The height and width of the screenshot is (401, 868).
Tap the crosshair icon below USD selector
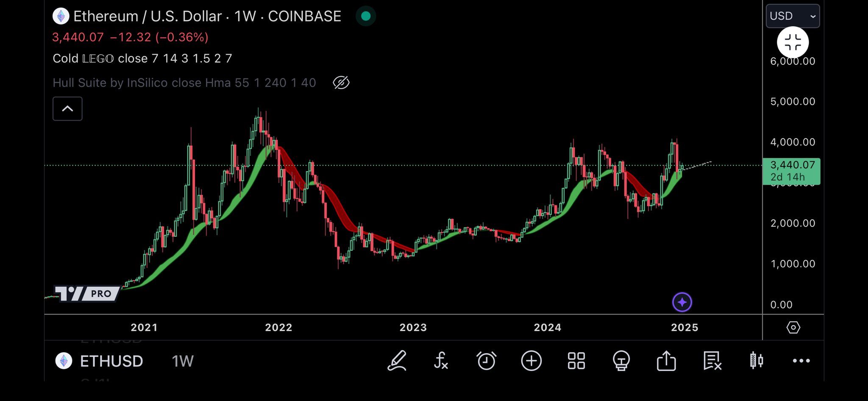[792, 42]
